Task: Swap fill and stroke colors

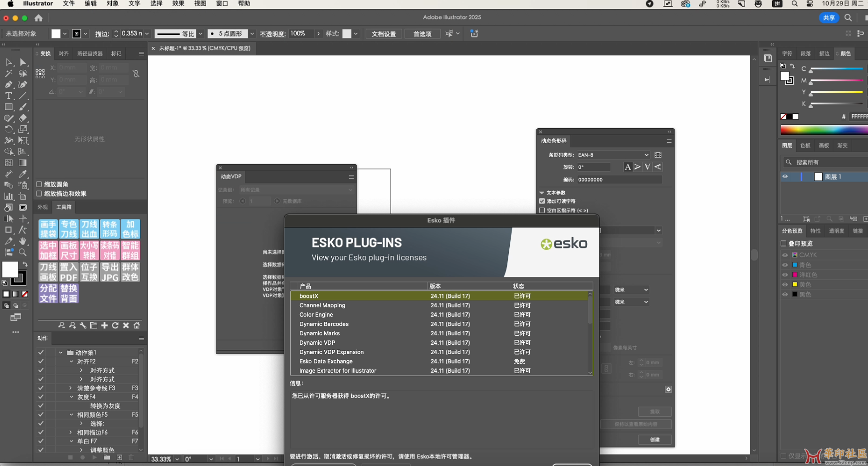Action: 25,264
